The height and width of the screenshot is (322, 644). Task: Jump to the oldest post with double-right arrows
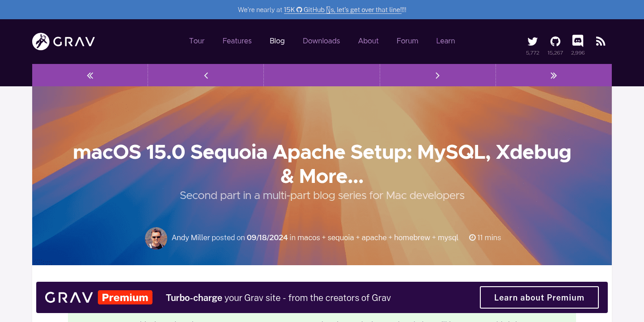coord(554,75)
